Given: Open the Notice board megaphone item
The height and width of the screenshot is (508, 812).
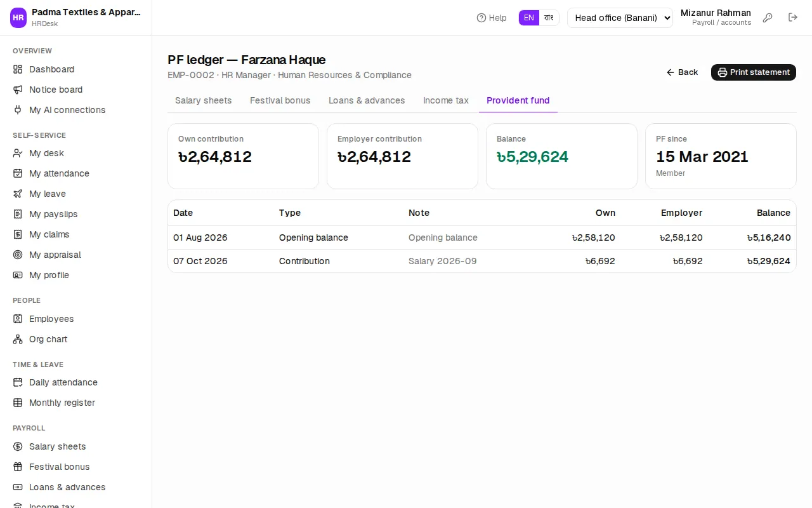Looking at the screenshot, I should point(76,90).
